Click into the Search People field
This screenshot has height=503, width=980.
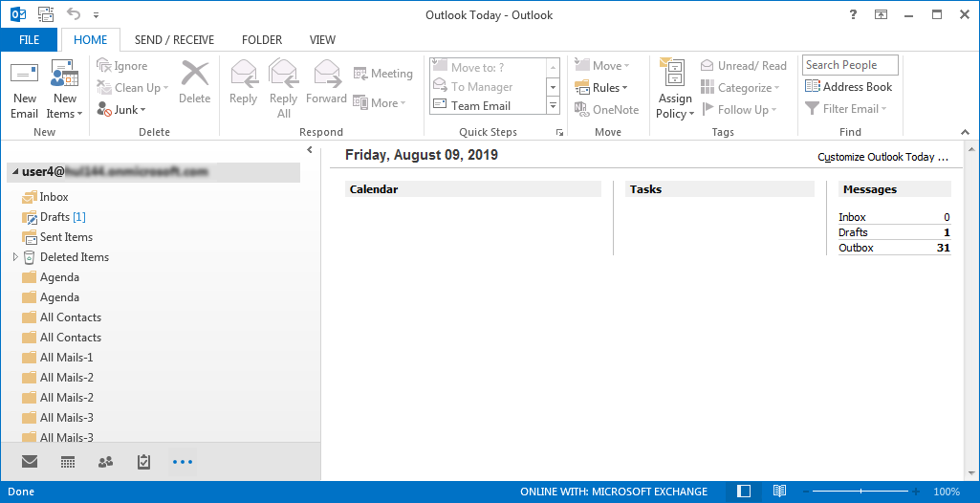click(850, 65)
